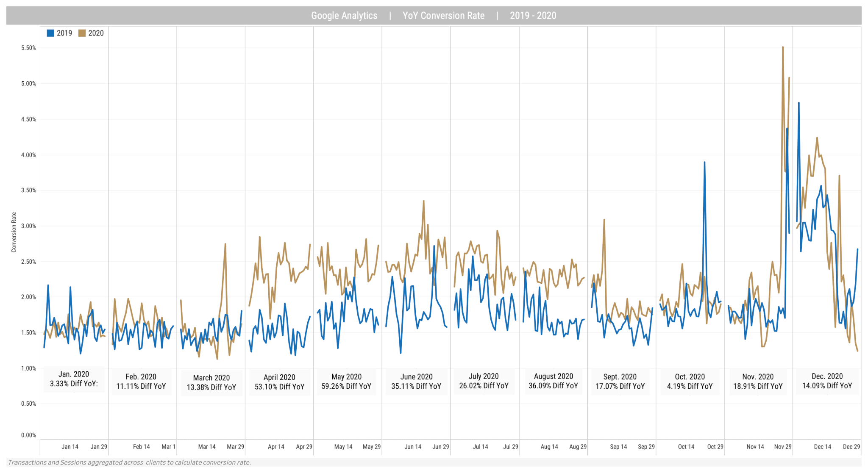Select the Jan. 2020 3.33% Diff YoY annotation

[x=74, y=379]
